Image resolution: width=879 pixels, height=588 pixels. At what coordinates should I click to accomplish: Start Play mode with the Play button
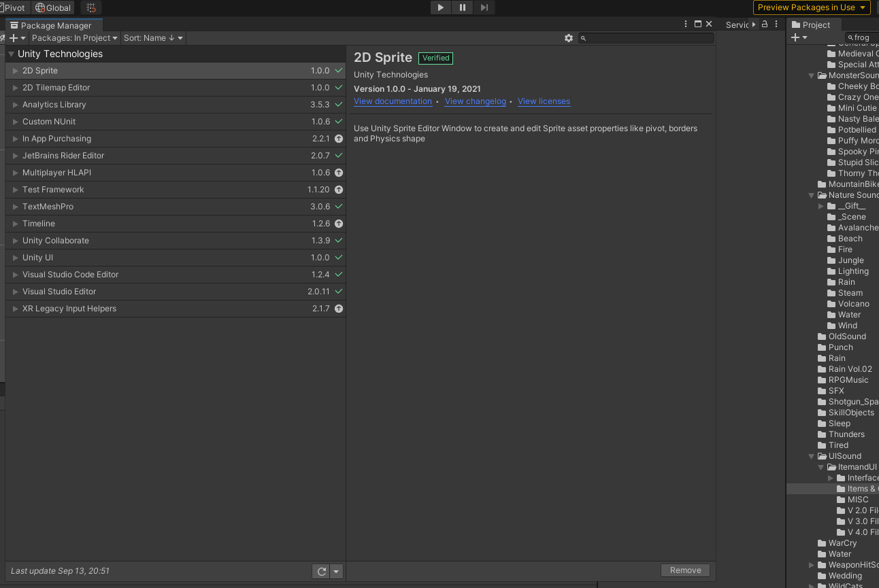coord(441,7)
